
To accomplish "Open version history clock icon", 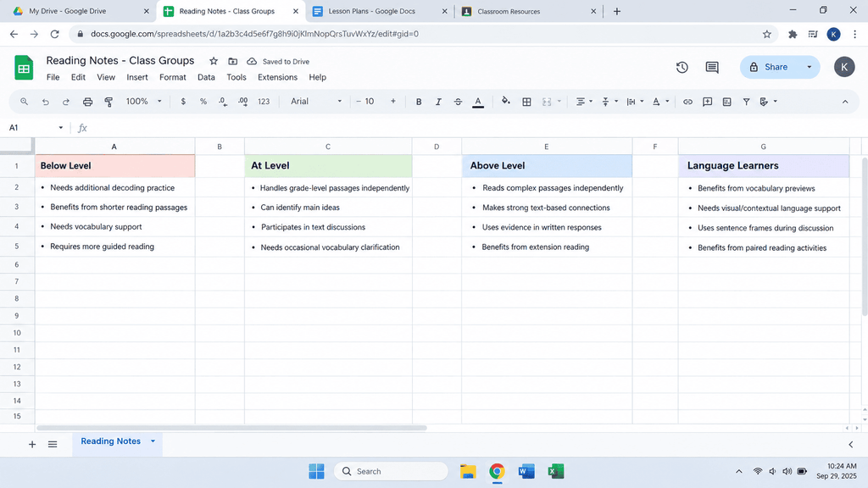I will pyautogui.click(x=682, y=67).
